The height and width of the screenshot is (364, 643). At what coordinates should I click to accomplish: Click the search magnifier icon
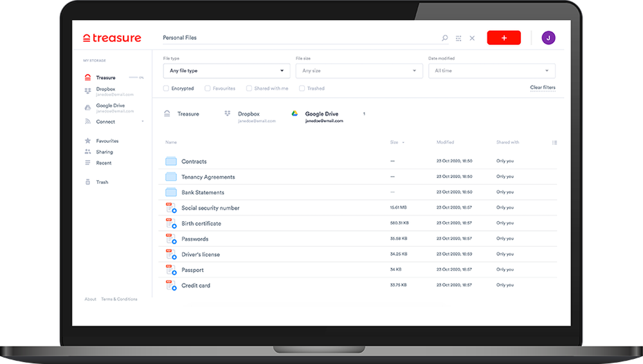[444, 38]
